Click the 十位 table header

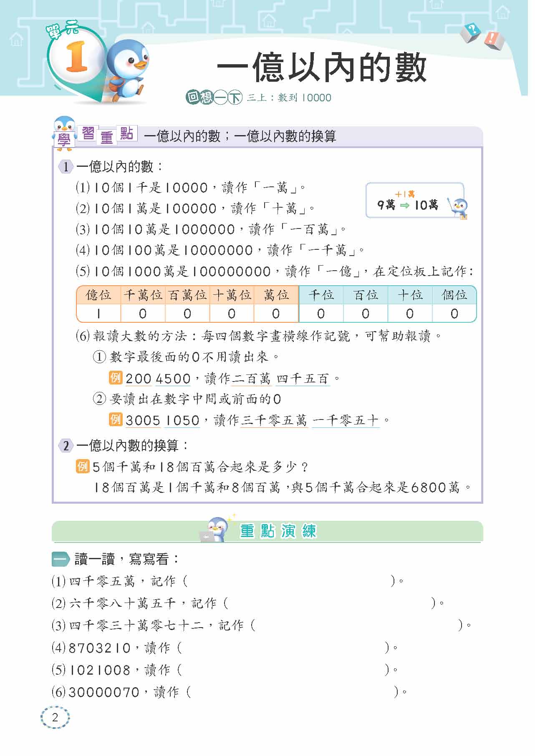pyautogui.click(x=410, y=295)
